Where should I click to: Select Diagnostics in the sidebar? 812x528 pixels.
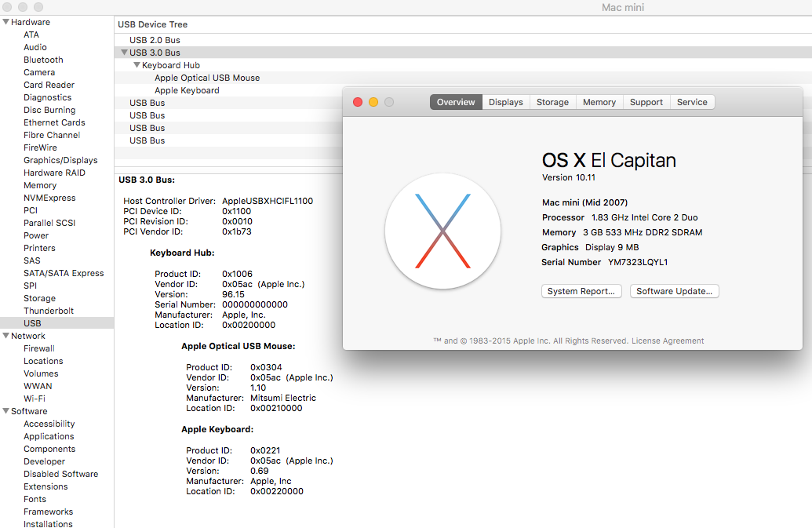(47, 97)
